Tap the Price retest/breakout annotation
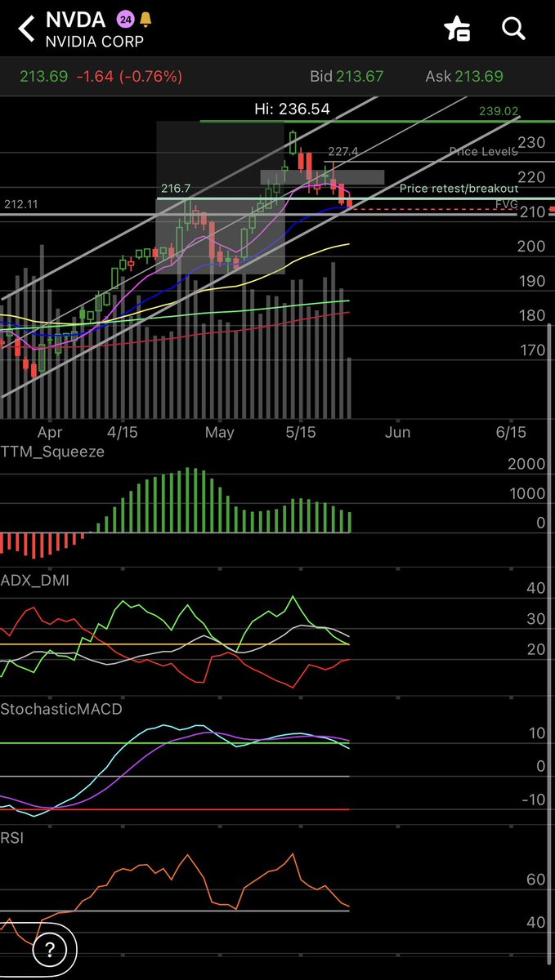 coord(459,189)
